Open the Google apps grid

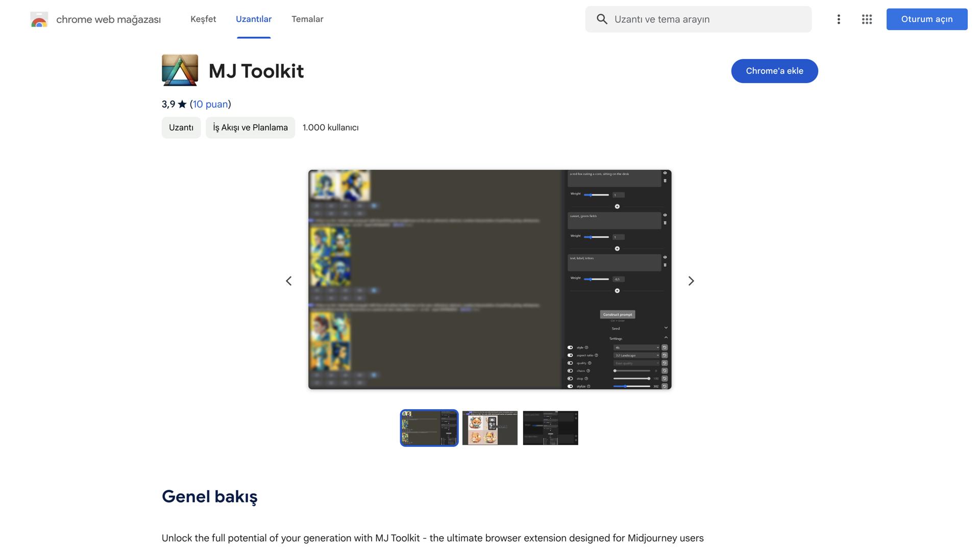click(x=867, y=19)
